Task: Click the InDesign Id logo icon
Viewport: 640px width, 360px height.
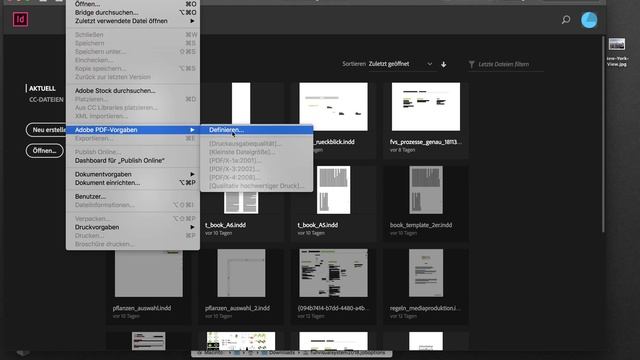Action: [20, 19]
